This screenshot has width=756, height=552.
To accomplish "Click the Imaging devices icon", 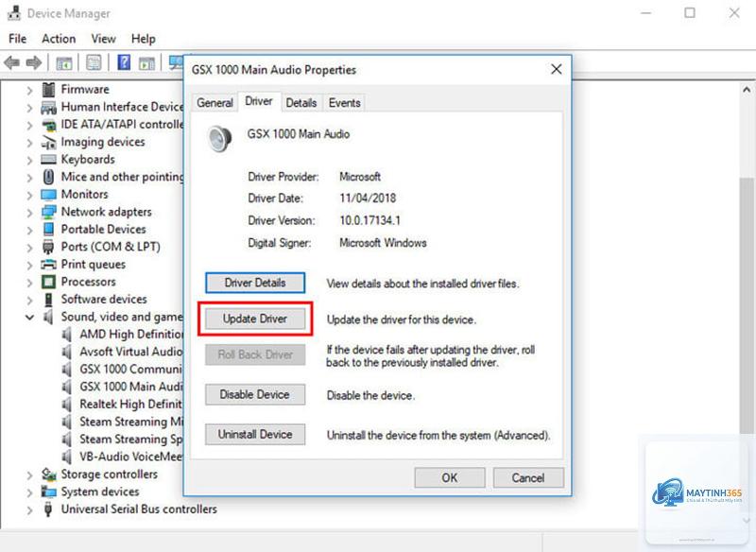I will coord(48,142).
